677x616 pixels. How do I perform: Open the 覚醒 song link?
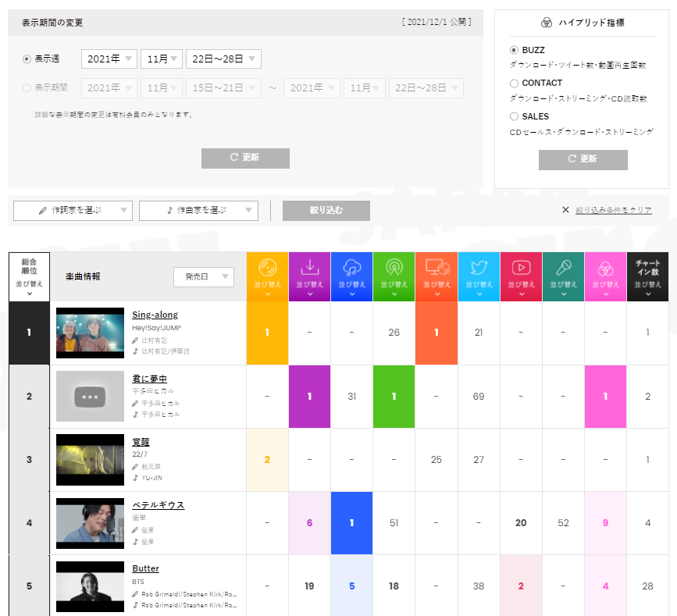click(141, 442)
